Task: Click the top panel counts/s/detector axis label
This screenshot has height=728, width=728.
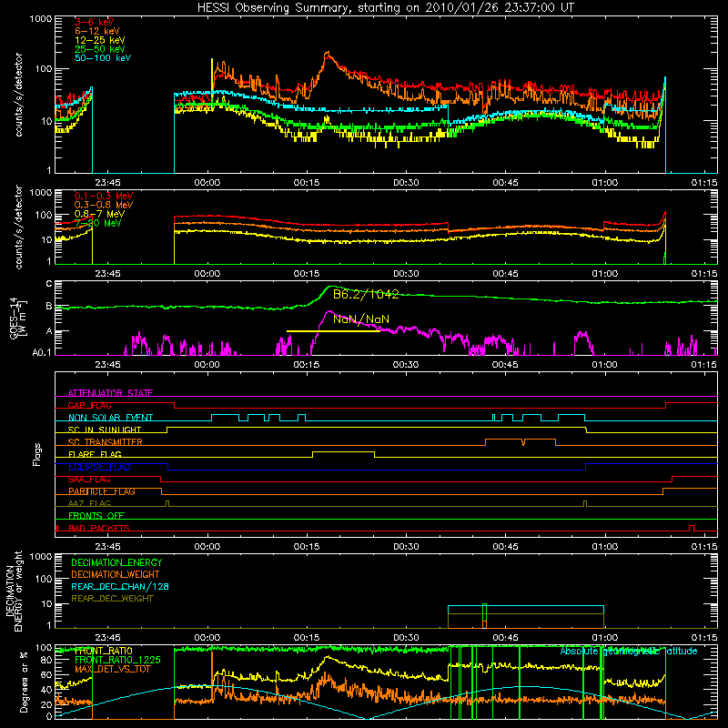Action: tap(18, 95)
